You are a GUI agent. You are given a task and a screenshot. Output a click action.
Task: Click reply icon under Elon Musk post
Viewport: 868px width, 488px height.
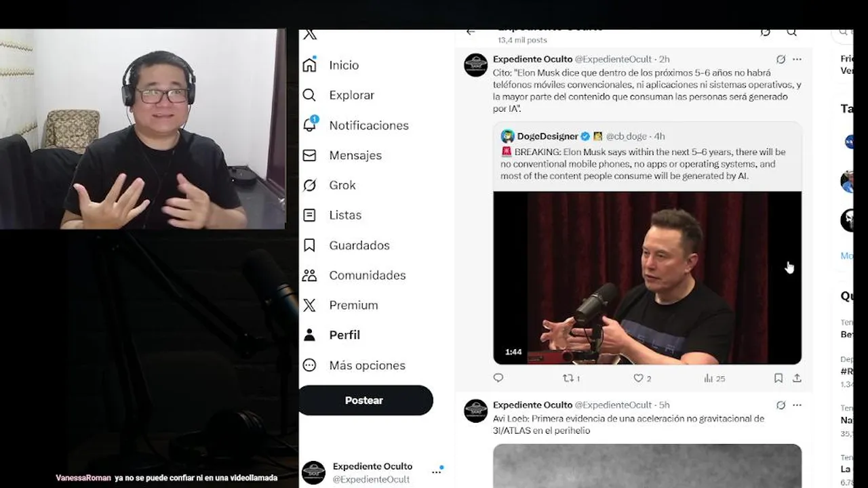(x=498, y=378)
